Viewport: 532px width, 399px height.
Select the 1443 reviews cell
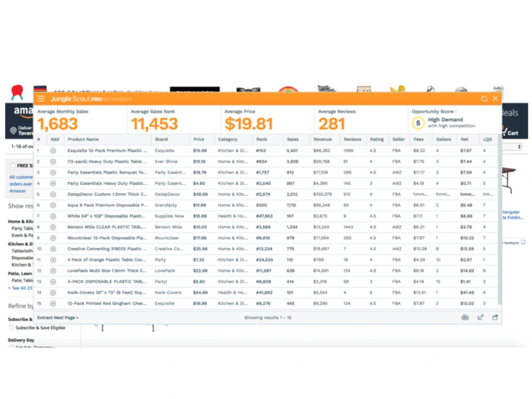tap(348, 227)
